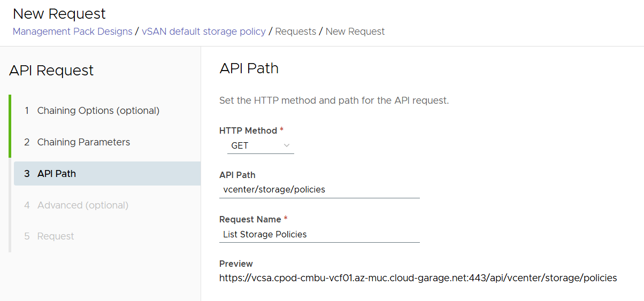
Task: Navigate to the Requests breadcrumb
Action: (x=295, y=32)
